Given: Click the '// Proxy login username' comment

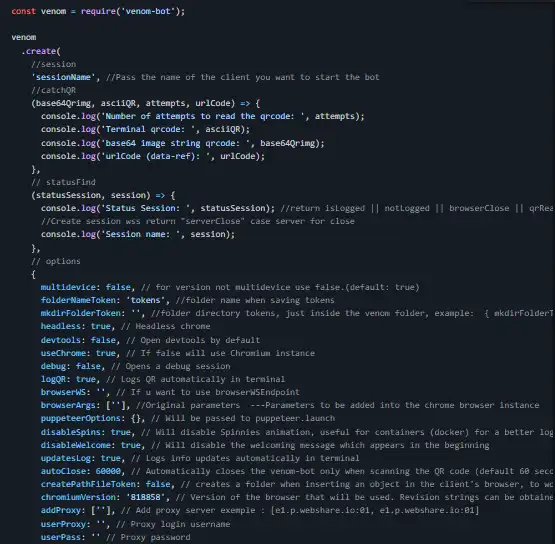Looking at the screenshot, I should [173, 524].
